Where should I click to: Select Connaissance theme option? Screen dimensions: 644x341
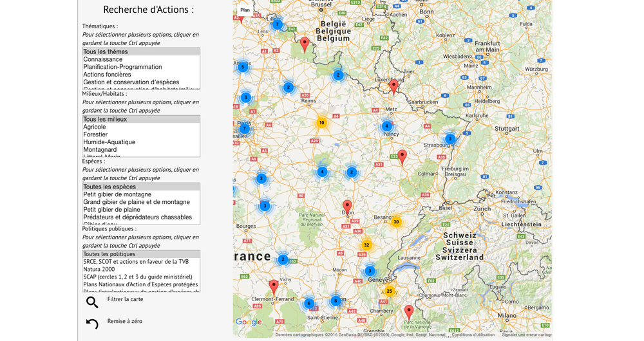[x=141, y=59]
